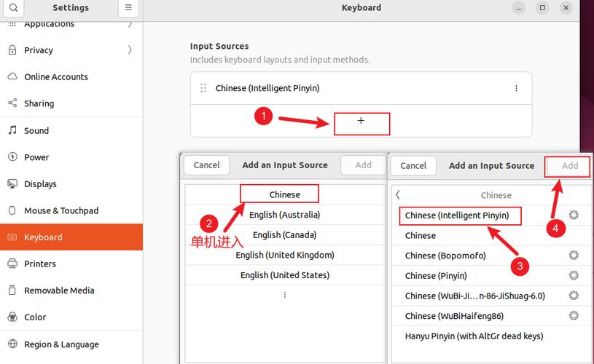This screenshot has width=594, height=364.
Task: Open Privacy settings
Action: point(71,50)
